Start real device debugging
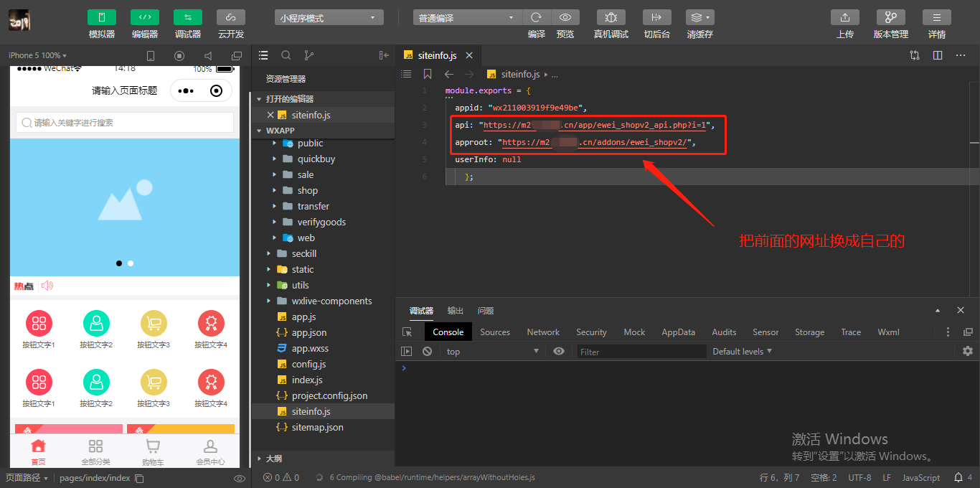 [x=611, y=17]
